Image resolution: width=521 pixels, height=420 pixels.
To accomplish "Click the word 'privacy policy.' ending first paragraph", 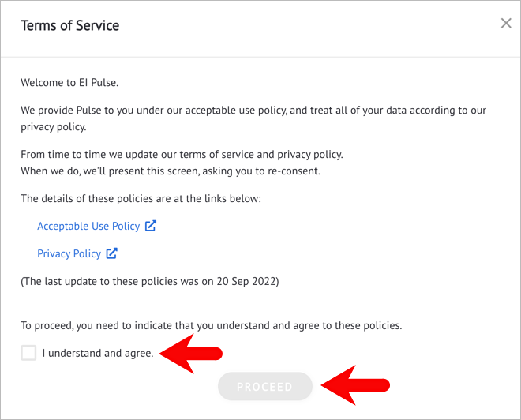I will point(54,127).
